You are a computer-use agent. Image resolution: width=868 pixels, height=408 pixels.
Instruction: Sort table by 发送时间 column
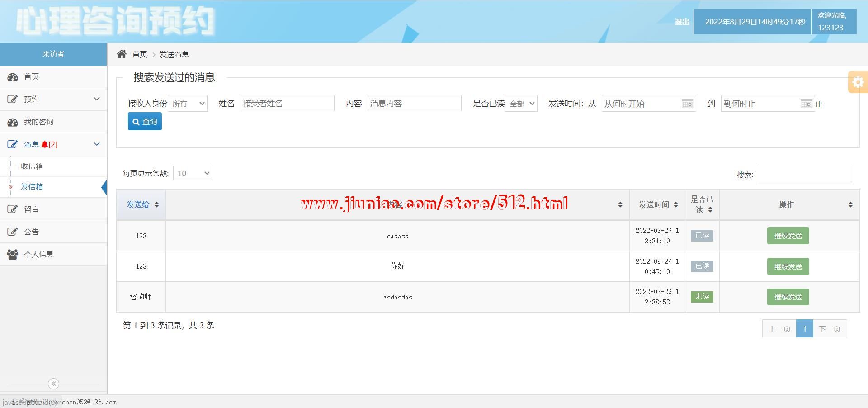657,204
